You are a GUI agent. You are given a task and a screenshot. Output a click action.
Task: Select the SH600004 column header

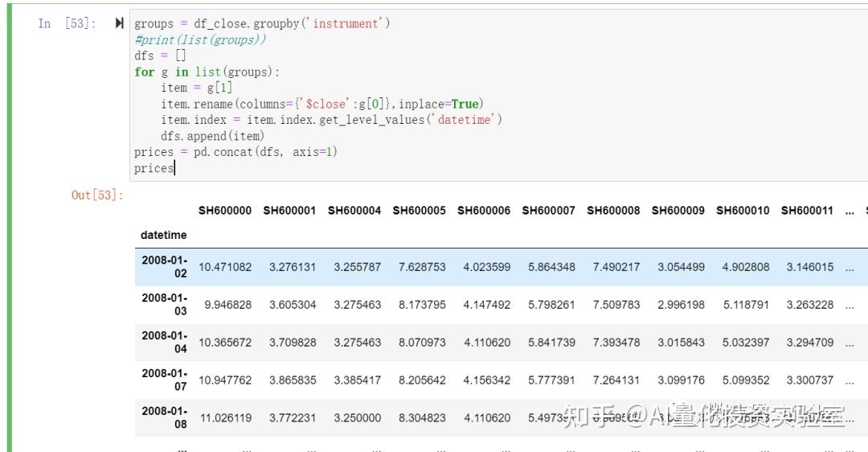tap(354, 211)
